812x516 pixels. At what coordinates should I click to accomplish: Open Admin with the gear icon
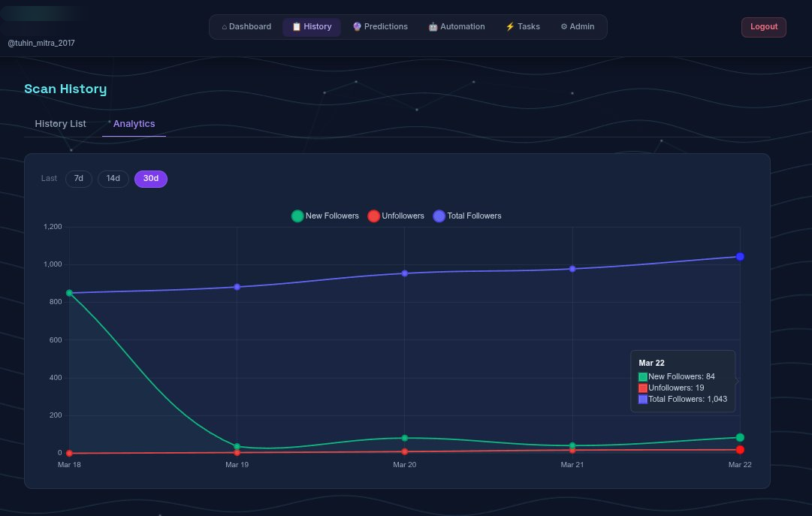click(566, 26)
